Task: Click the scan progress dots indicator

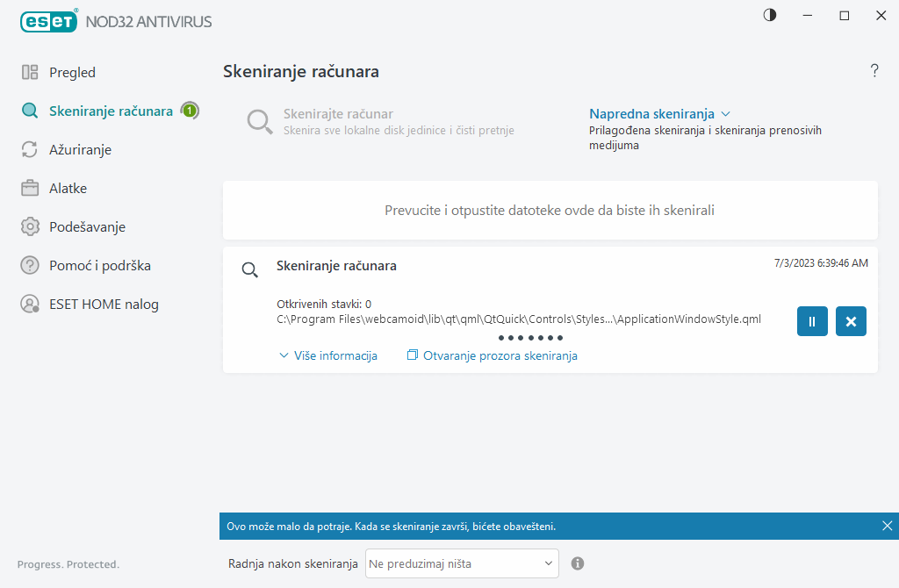Action: pos(530,338)
